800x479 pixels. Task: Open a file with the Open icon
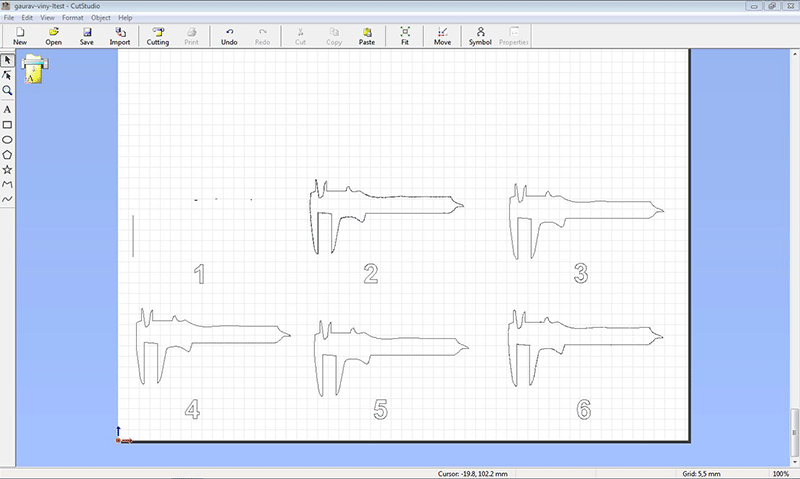click(x=54, y=36)
